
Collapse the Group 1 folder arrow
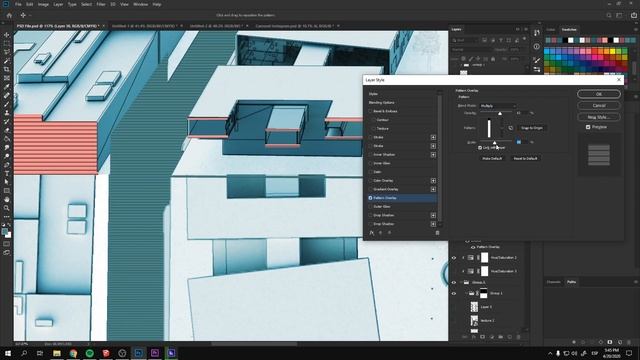466,293
